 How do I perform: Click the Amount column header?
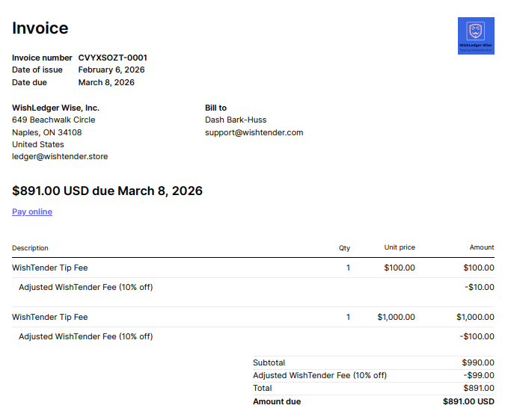click(x=482, y=247)
